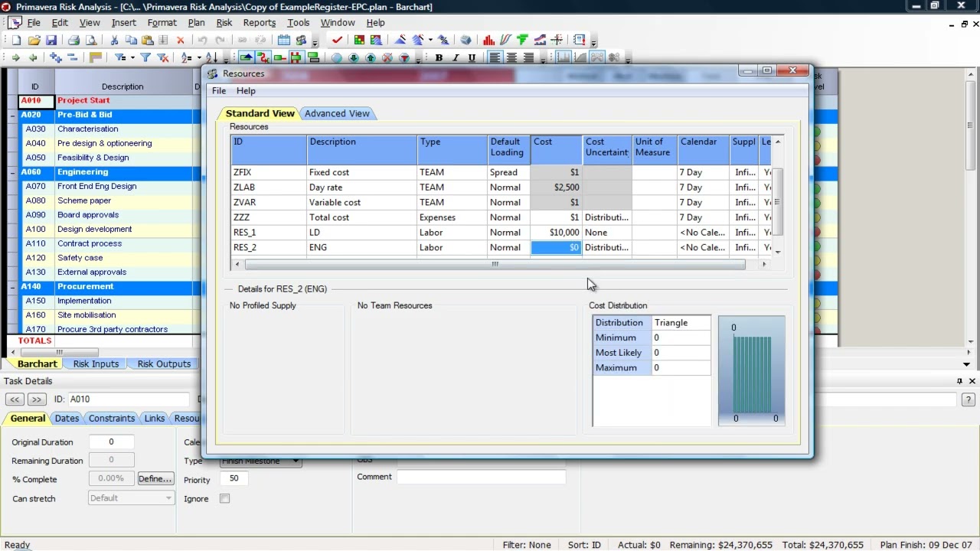Open the calendars icon in the toolbar
Screen dimensions: 980x551
[284, 40]
